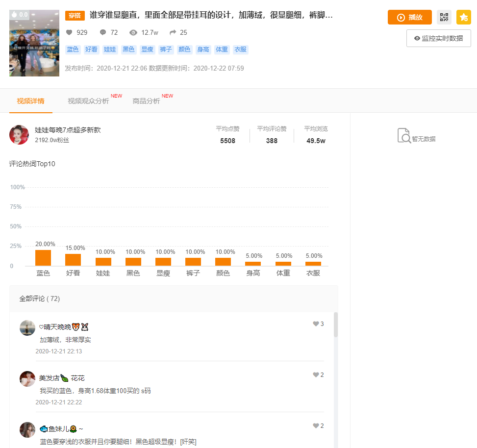Viewport: 477px width, 448px height.
Task: Click the 监控实时数据 button
Action: click(439, 38)
